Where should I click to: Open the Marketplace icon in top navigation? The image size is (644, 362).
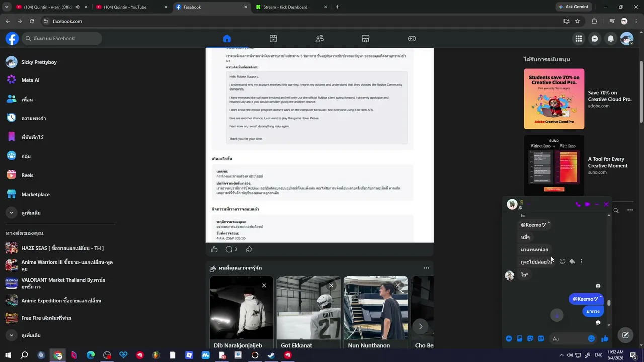pyautogui.click(x=366, y=39)
